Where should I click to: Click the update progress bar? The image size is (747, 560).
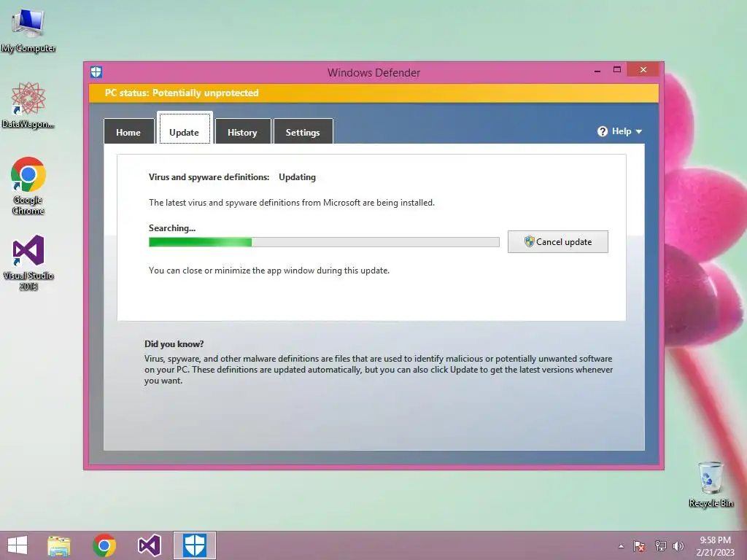point(324,242)
